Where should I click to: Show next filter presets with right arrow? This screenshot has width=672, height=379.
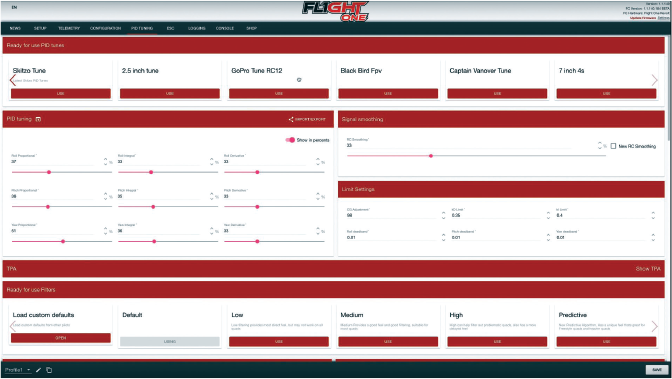click(654, 326)
